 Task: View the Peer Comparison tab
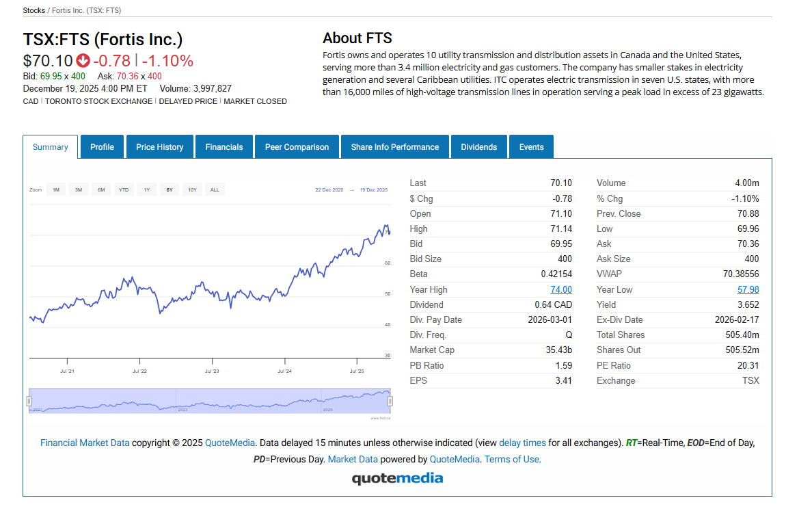point(297,147)
